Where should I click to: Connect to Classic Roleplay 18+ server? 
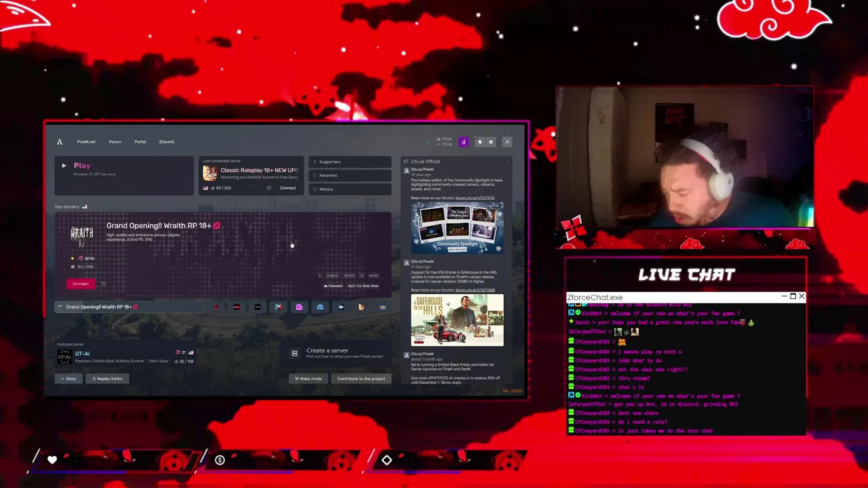pos(288,188)
